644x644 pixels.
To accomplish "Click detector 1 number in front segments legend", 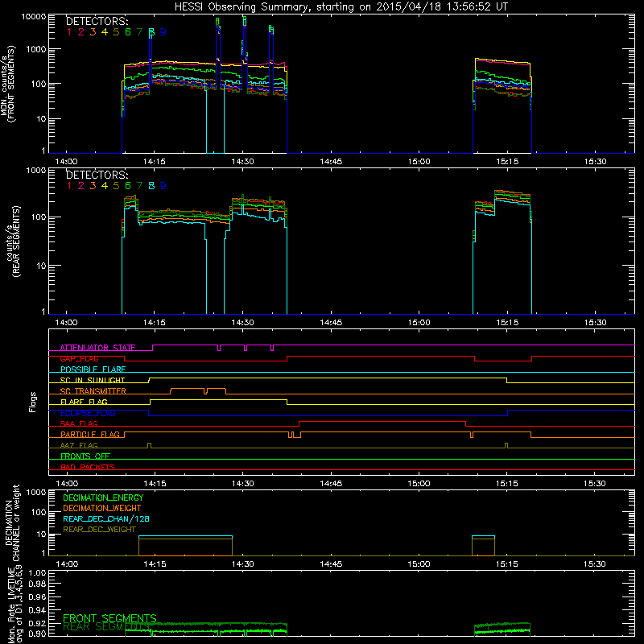I will coord(69,32).
